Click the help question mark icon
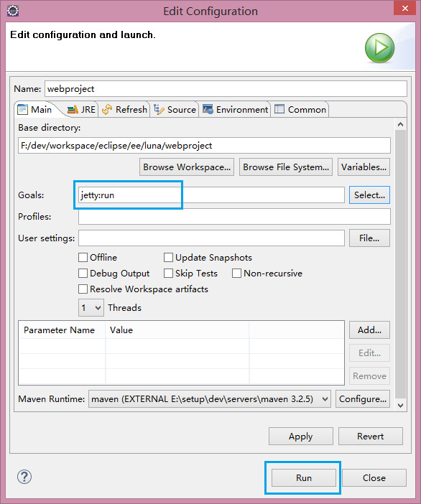 (24, 477)
